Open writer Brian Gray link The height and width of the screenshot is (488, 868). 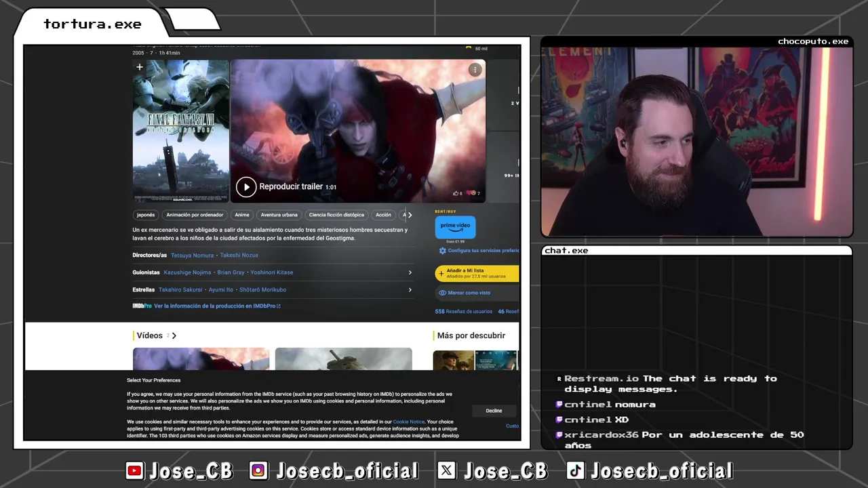pos(231,272)
